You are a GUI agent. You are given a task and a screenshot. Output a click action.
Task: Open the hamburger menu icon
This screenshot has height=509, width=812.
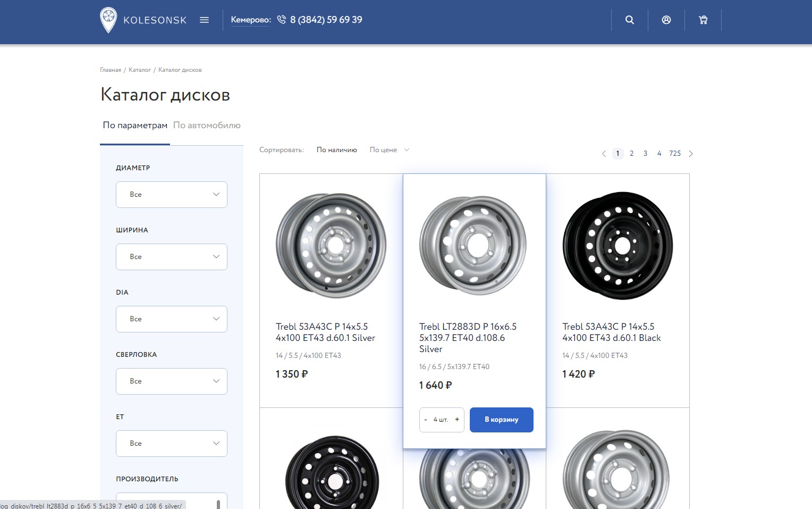point(204,20)
